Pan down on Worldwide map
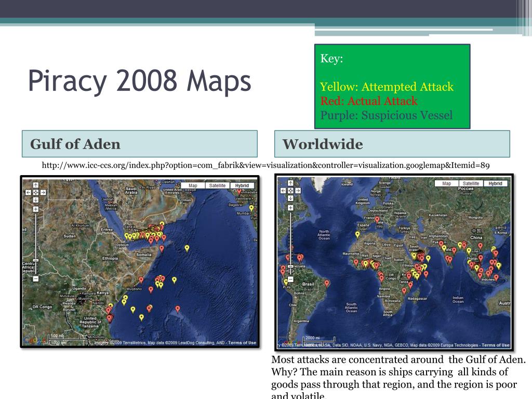This screenshot has width=532, height=399. 290,198
